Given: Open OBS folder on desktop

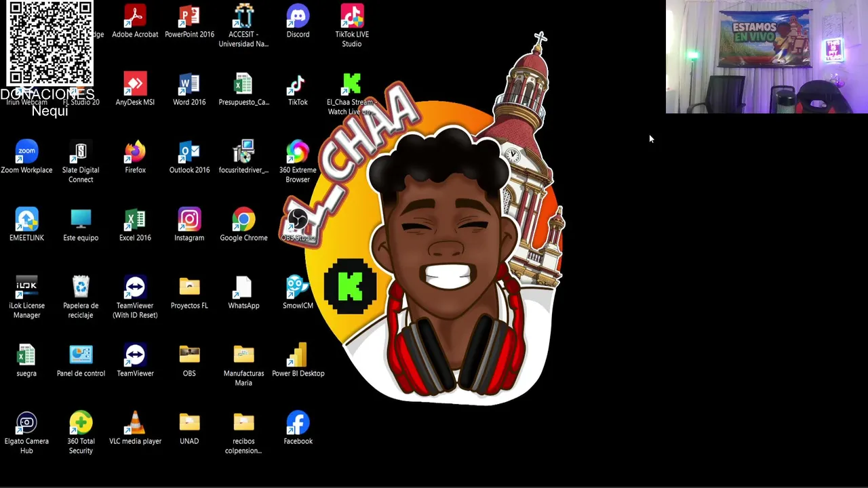Looking at the screenshot, I should coord(189,361).
